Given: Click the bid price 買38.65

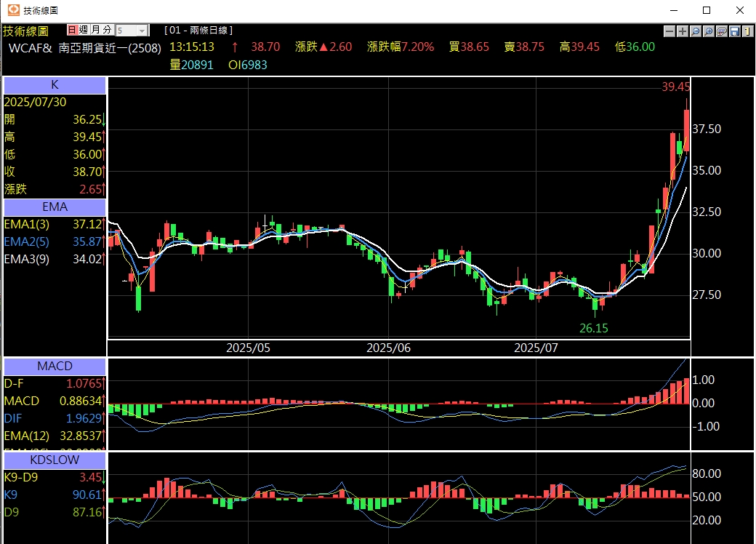Looking at the screenshot, I should 469,47.
